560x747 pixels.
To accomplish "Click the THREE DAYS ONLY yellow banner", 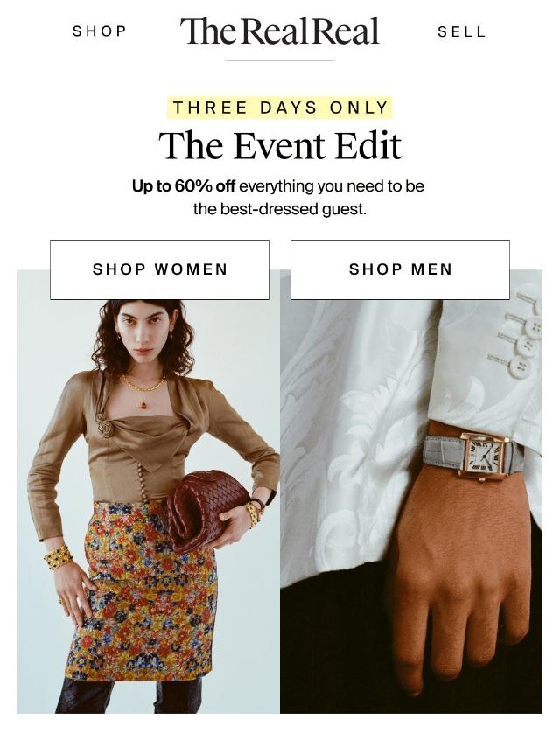I will point(280,108).
